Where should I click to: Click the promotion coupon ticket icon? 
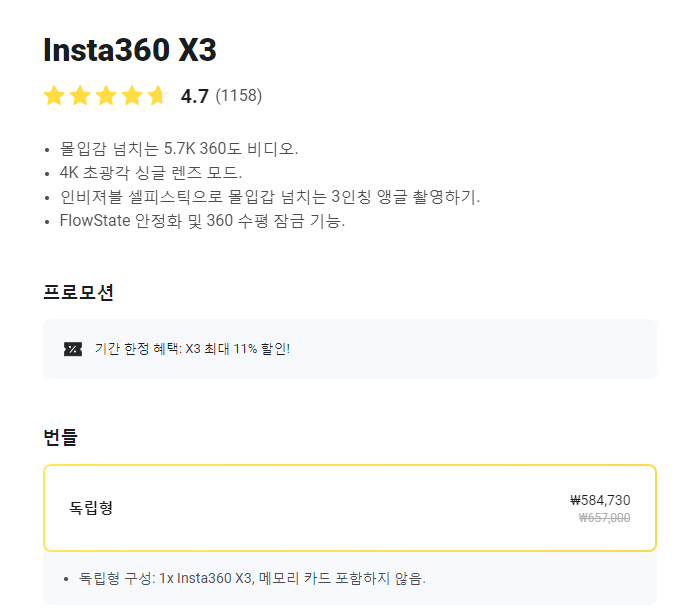73,349
